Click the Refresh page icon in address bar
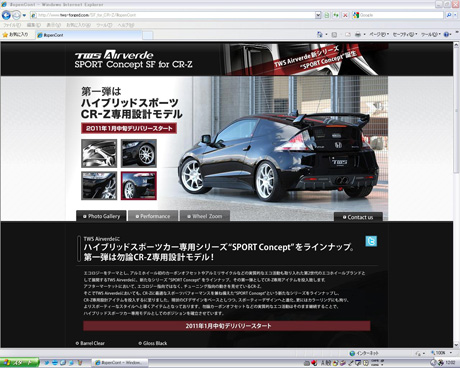Screen dimensions: 460x368 (336, 15)
